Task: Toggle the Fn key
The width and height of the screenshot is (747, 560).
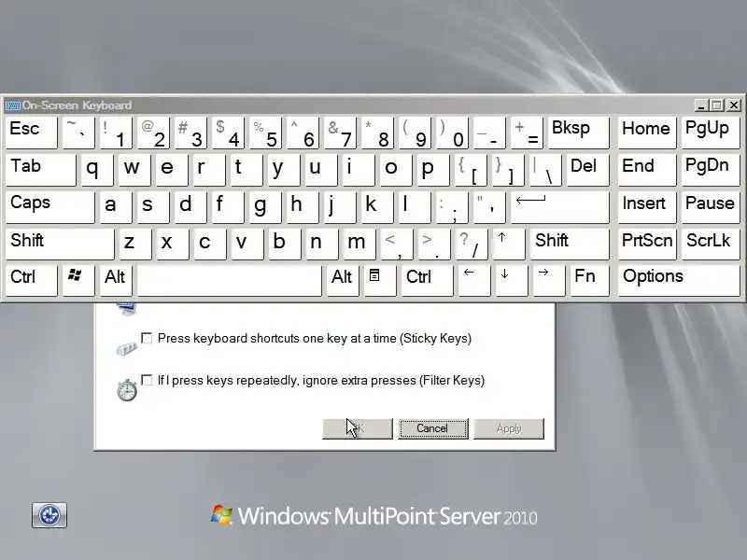Action: click(x=590, y=281)
